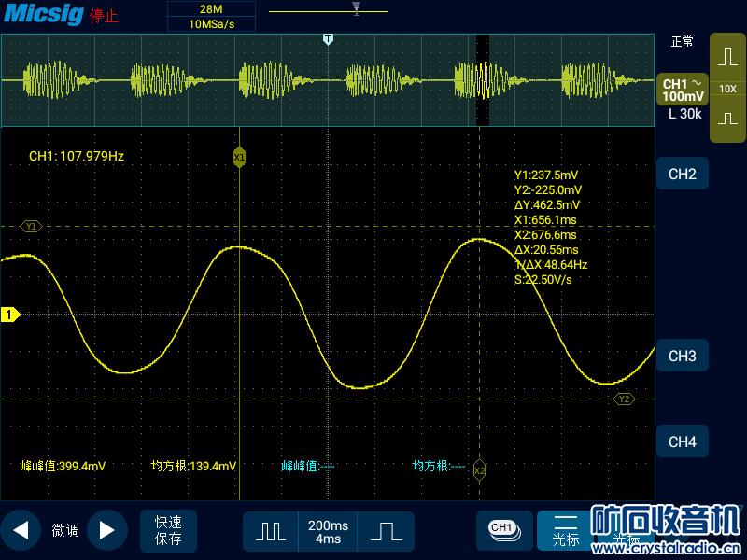Tap the highlighted zoom window in overview
The width and height of the screenshot is (747, 560).
tap(483, 80)
